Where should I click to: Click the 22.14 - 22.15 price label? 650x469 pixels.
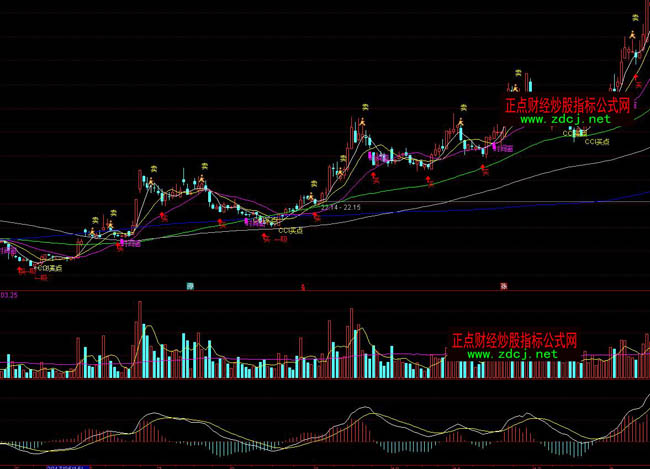340,206
